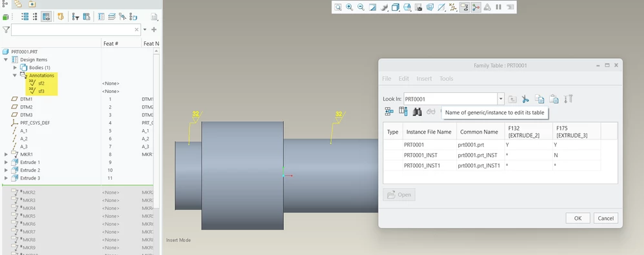
Task: Click the insert instance row icon
Action: [x=389, y=112]
